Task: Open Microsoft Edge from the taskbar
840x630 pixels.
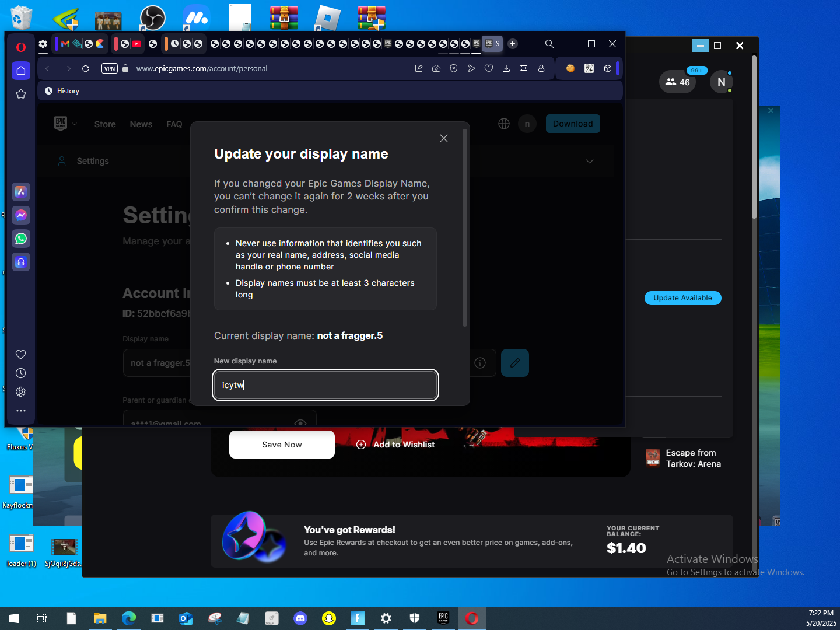Action: coord(129,618)
